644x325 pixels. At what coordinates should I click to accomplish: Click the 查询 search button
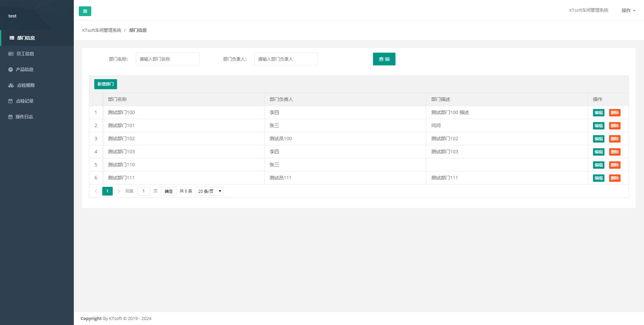tap(384, 59)
